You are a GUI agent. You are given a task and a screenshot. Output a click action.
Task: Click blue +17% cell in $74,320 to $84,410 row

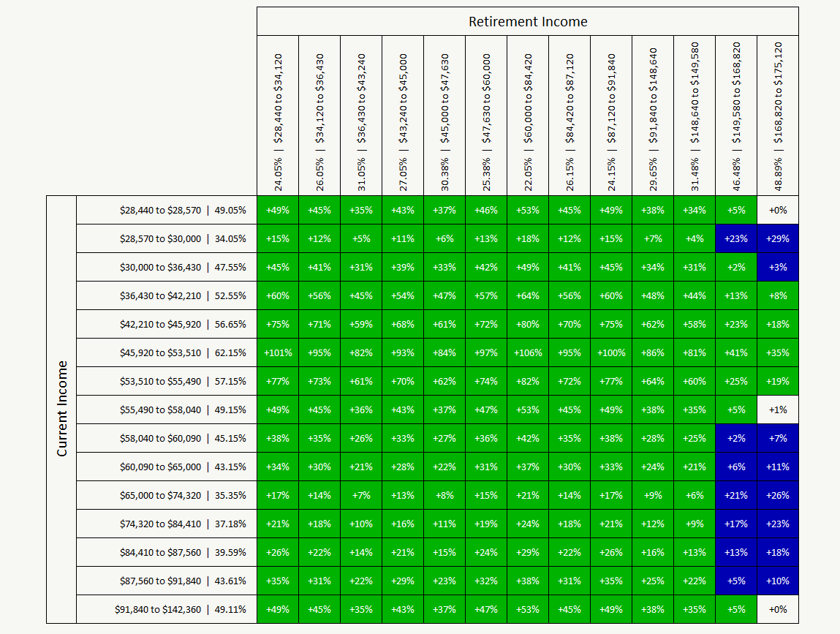click(x=737, y=524)
